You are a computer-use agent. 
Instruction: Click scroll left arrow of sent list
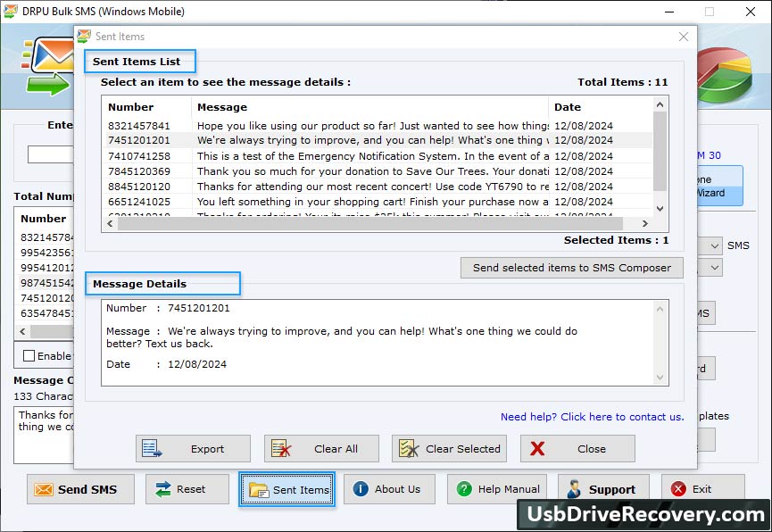(110, 224)
